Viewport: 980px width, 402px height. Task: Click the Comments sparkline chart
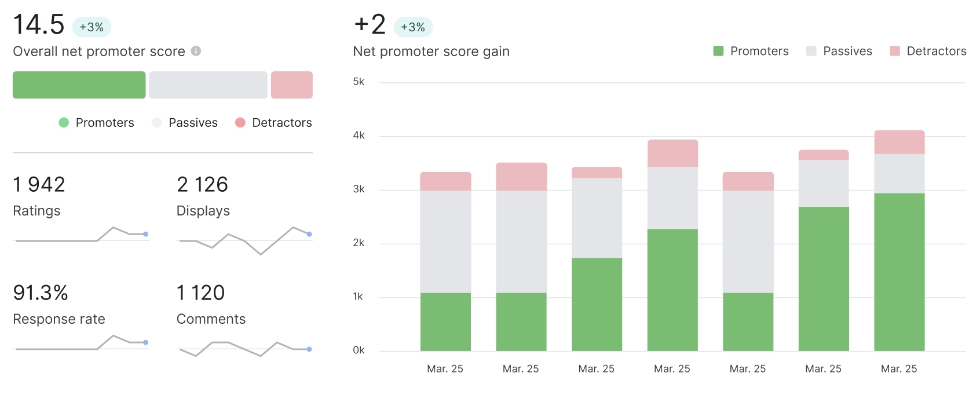pos(244,348)
